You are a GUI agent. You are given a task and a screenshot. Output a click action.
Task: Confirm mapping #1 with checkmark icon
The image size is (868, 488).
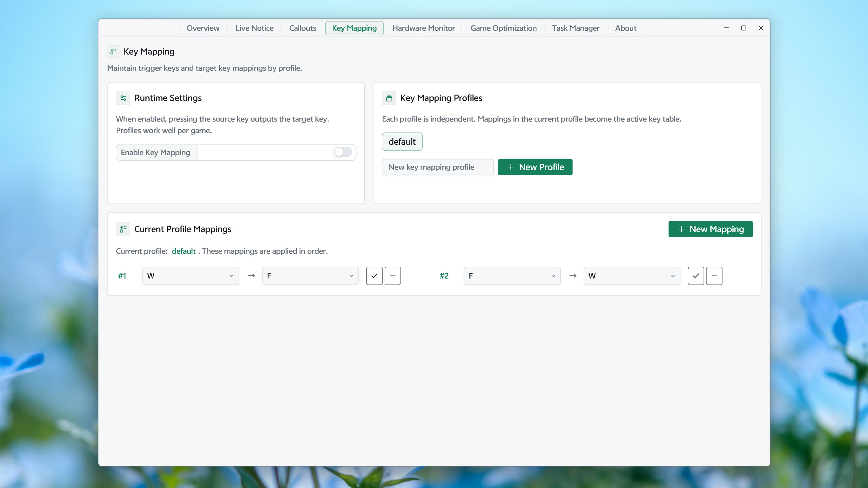374,276
